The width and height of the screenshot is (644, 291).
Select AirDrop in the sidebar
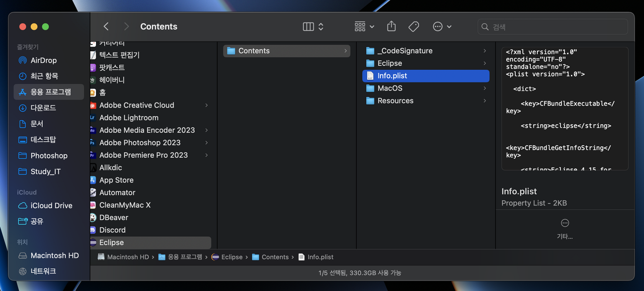tap(49, 60)
